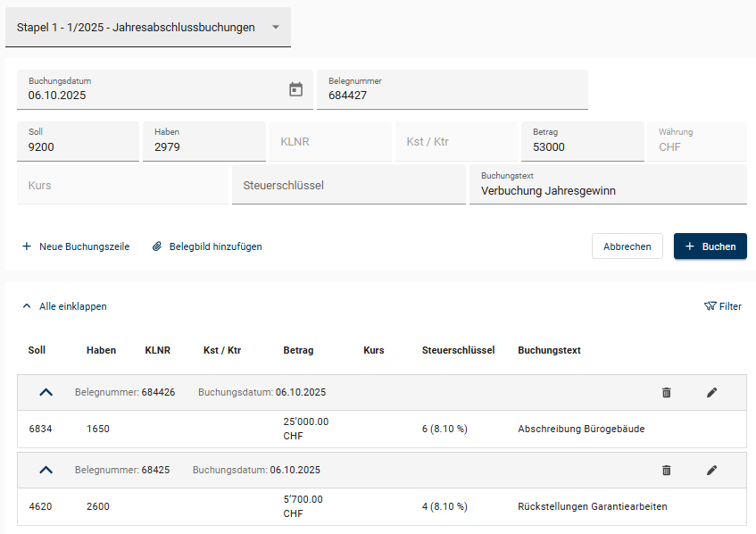This screenshot has height=534, width=756.
Task: Click the Buchungstext input field
Action: tap(607, 190)
